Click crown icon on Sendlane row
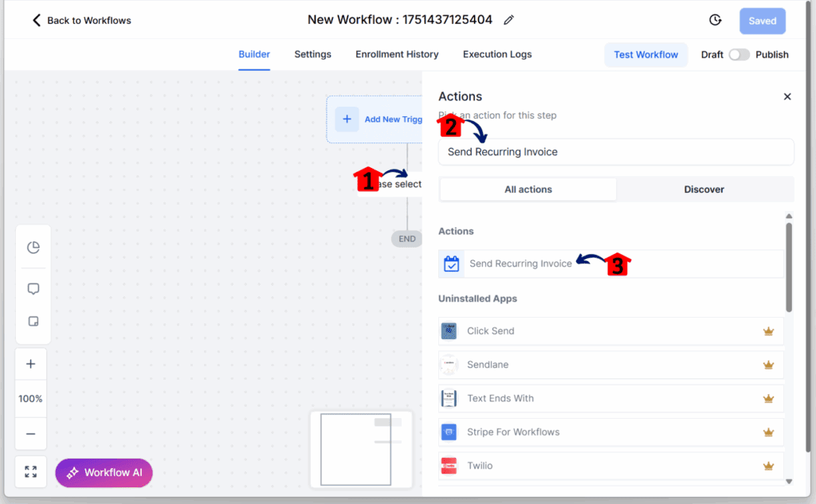The image size is (816, 504). click(x=768, y=365)
